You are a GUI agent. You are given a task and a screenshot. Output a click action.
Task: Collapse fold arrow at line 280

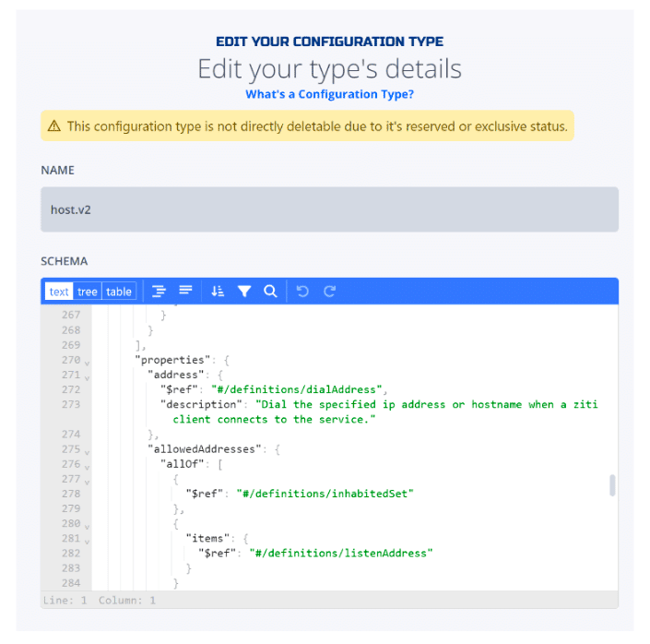coord(87,527)
